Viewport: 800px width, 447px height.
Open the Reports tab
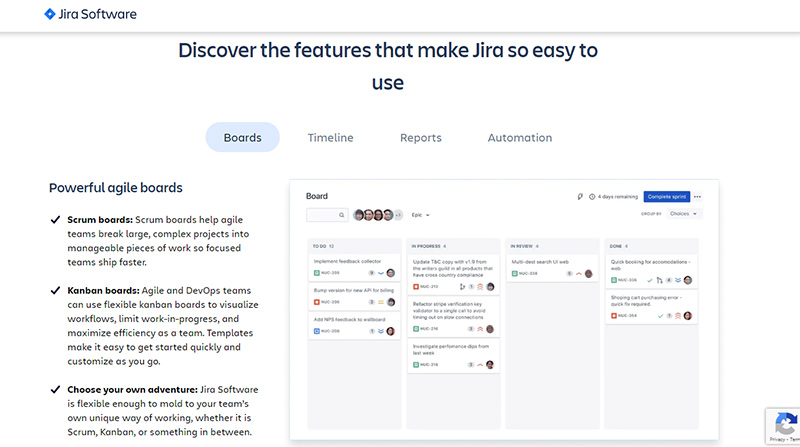[x=420, y=137]
